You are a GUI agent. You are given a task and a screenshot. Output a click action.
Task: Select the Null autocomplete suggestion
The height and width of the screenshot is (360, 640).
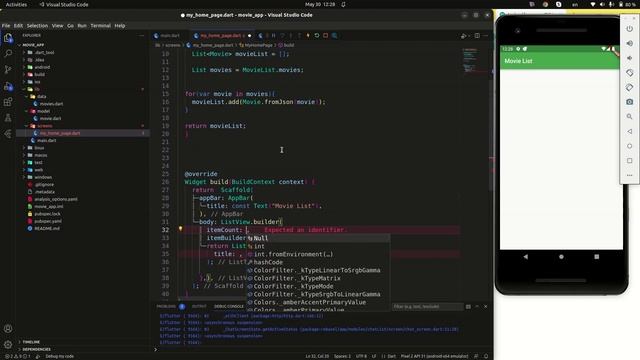[x=318, y=238]
